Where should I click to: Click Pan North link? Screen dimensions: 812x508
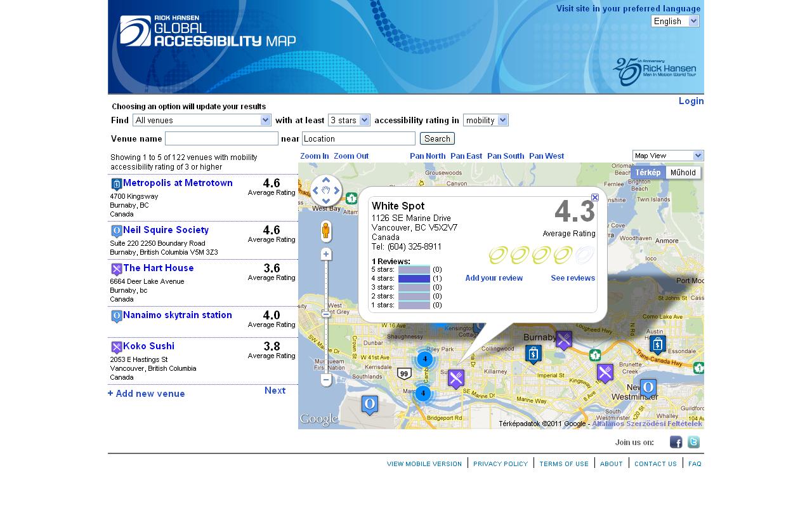428,156
